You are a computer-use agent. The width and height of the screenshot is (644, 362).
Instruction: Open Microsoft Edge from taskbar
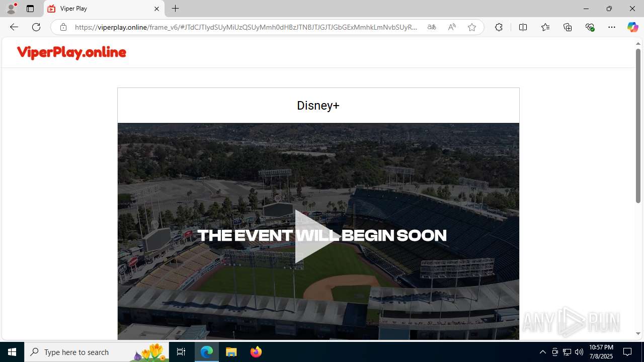[207, 352]
